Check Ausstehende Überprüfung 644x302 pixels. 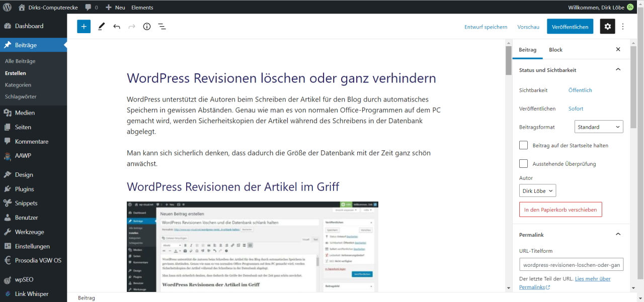point(523,164)
